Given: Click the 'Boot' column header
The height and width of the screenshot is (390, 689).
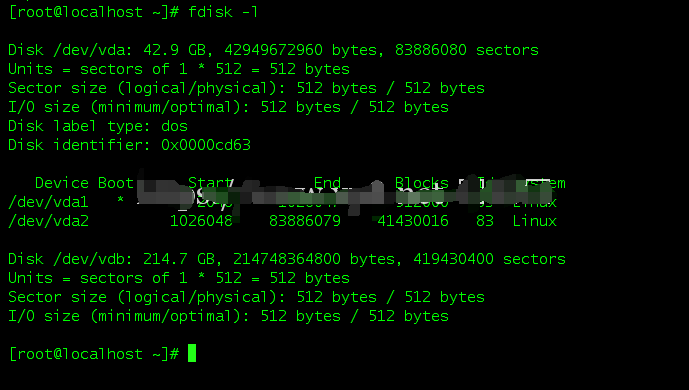Looking at the screenshot, I should coord(116,183).
